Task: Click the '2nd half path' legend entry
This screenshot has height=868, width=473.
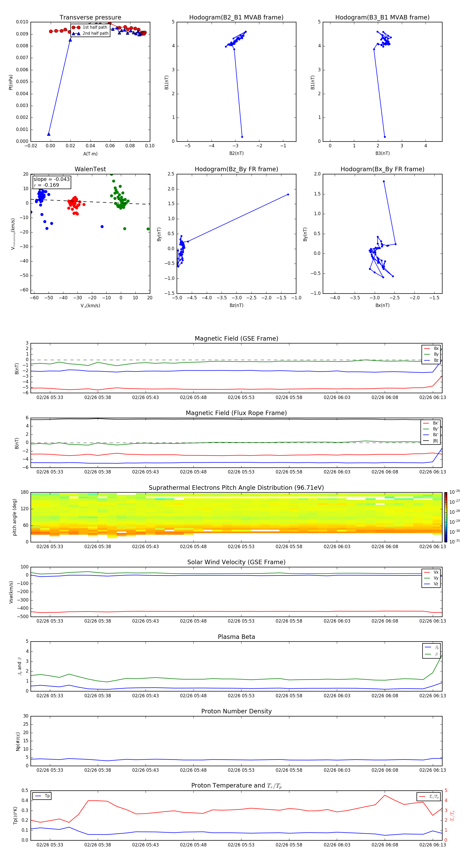Action: coord(91,33)
